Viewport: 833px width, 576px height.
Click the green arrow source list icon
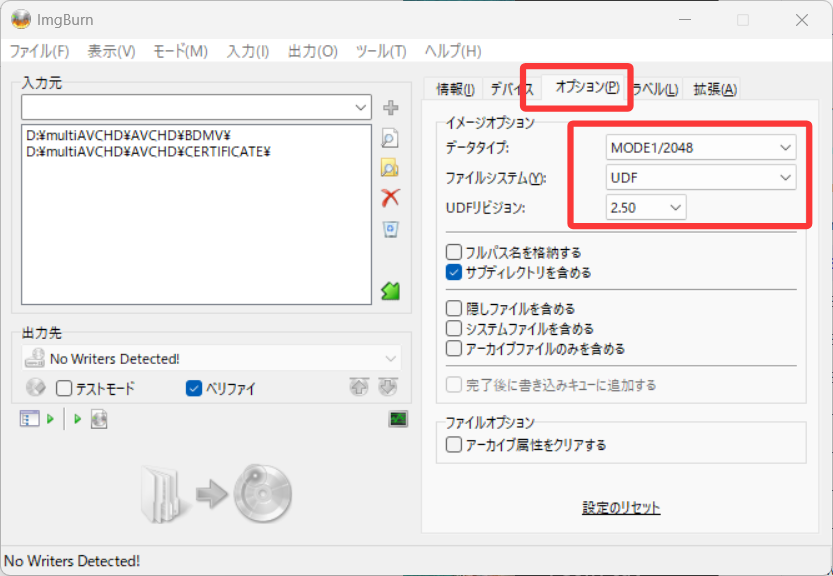tap(390, 291)
